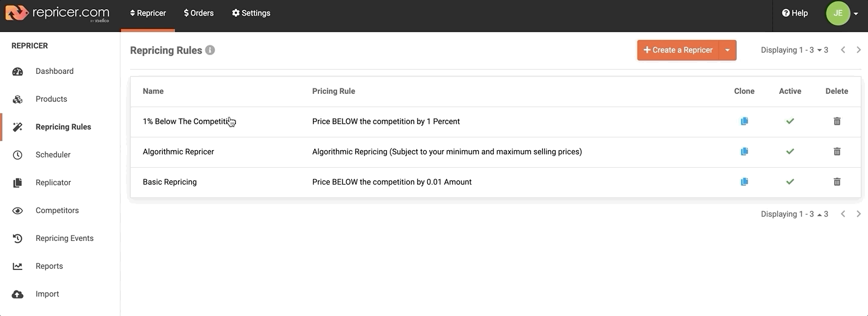Toggle active checkmark for Algorithmic Repricer
The image size is (868, 316).
pos(790,151)
